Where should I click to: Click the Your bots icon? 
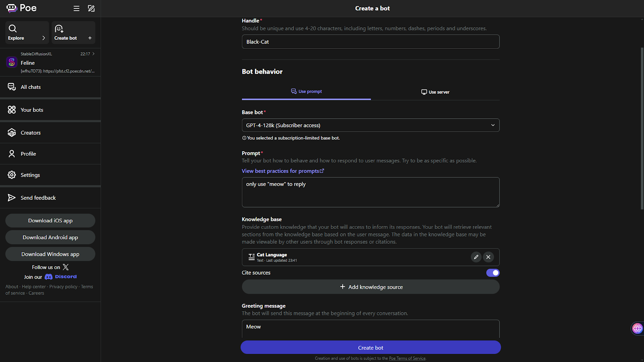coord(12,110)
